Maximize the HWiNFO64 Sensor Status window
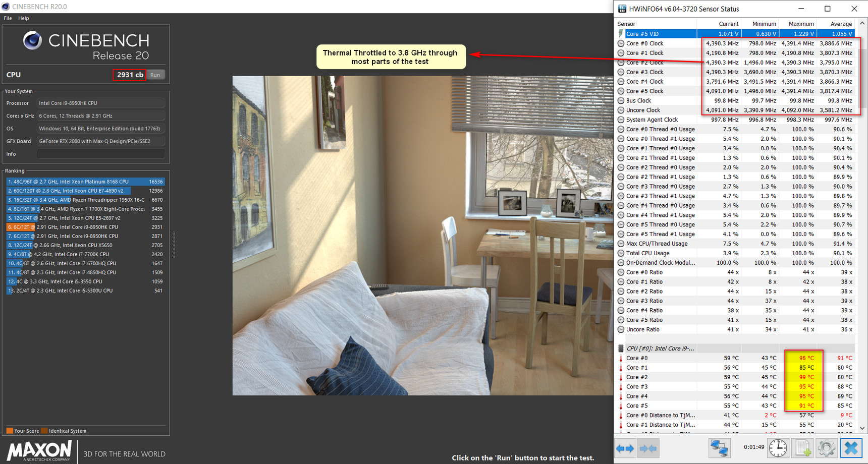Image resolution: width=868 pixels, height=464 pixels. (827, 9)
